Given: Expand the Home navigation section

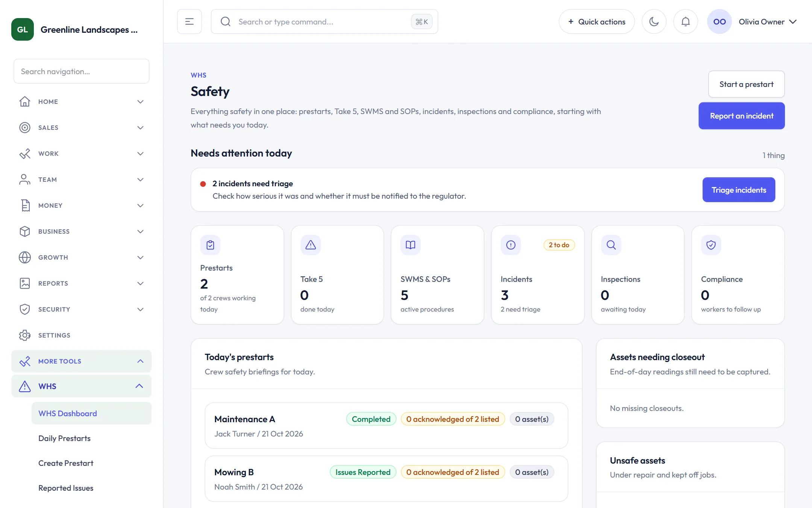Looking at the screenshot, I should click(x=141, y=102).
